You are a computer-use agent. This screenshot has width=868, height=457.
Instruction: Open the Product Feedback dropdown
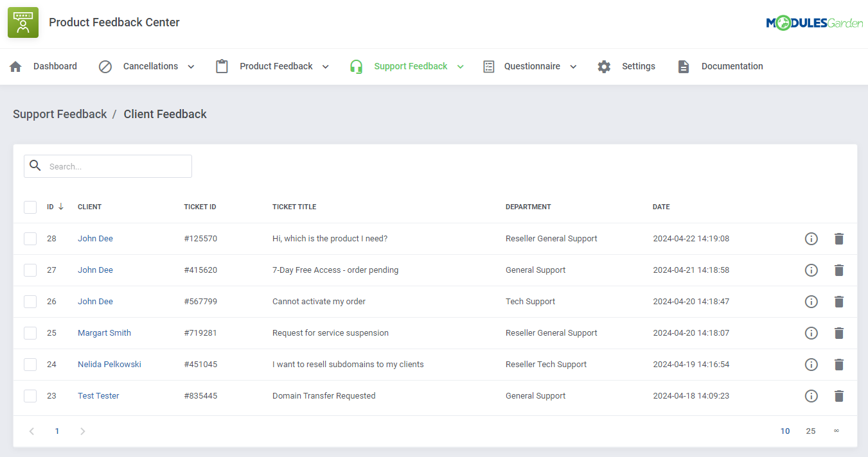pyautogui.click(x=326, y=66)
